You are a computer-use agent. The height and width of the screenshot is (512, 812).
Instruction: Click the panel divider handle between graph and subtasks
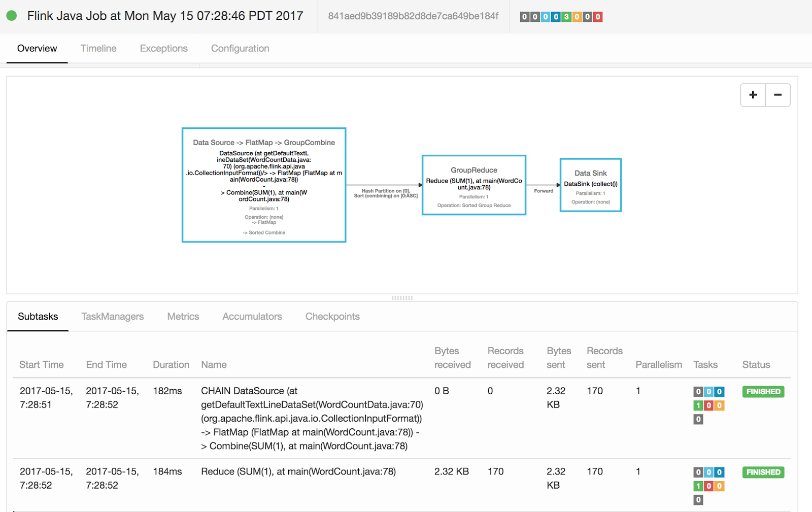(x=401, y=298)
